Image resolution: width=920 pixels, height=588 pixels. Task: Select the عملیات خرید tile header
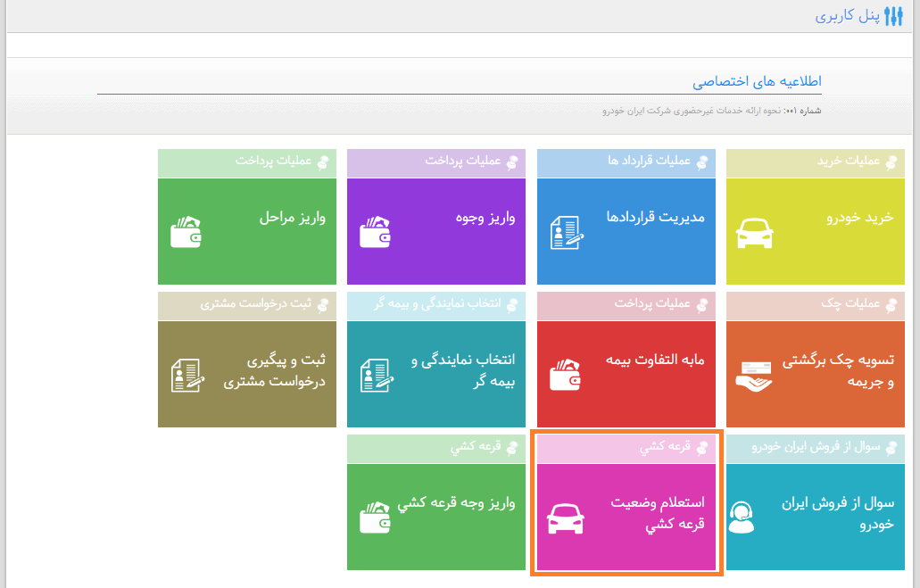pos(816,162)
